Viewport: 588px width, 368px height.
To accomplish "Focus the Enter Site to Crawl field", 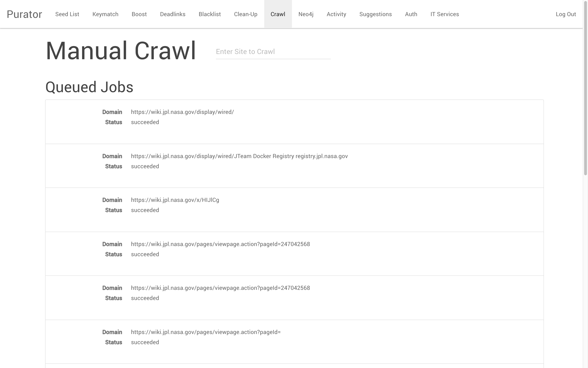I will click(x=273, y=52).
